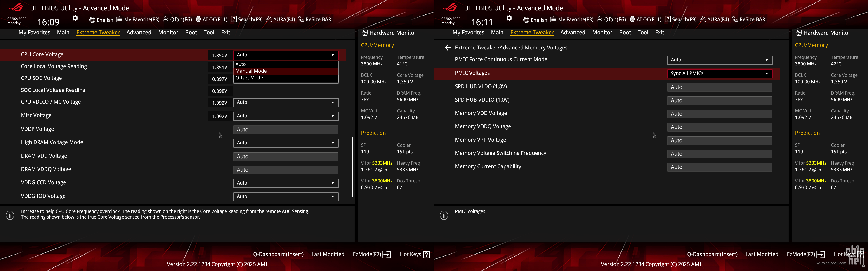Screen dimensions: 868x271
Task: Open Qfan(F6) in right window
Action: pyautogui.click(x=612, y=19)
